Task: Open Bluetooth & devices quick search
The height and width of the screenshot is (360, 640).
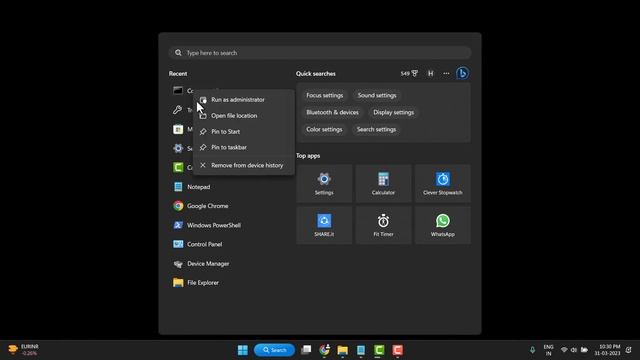Action: coord(332,112)
